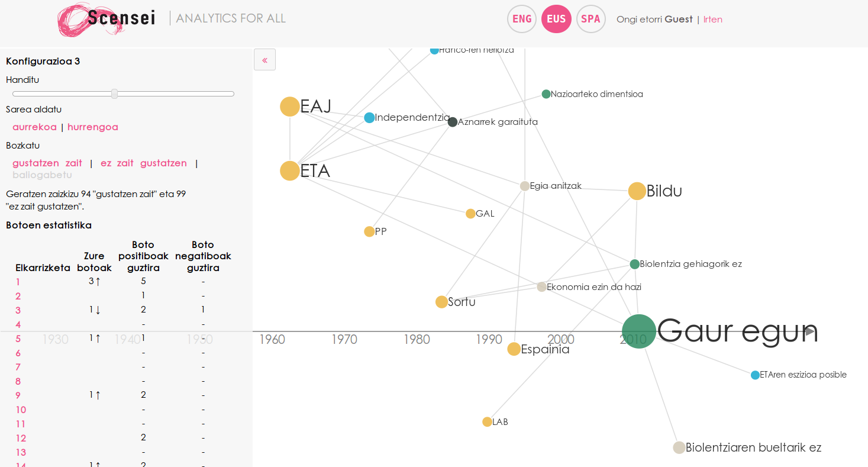Click the yellow ETA node circle
The width and height of the screenshot is (868, 467).
click(289, 170)
